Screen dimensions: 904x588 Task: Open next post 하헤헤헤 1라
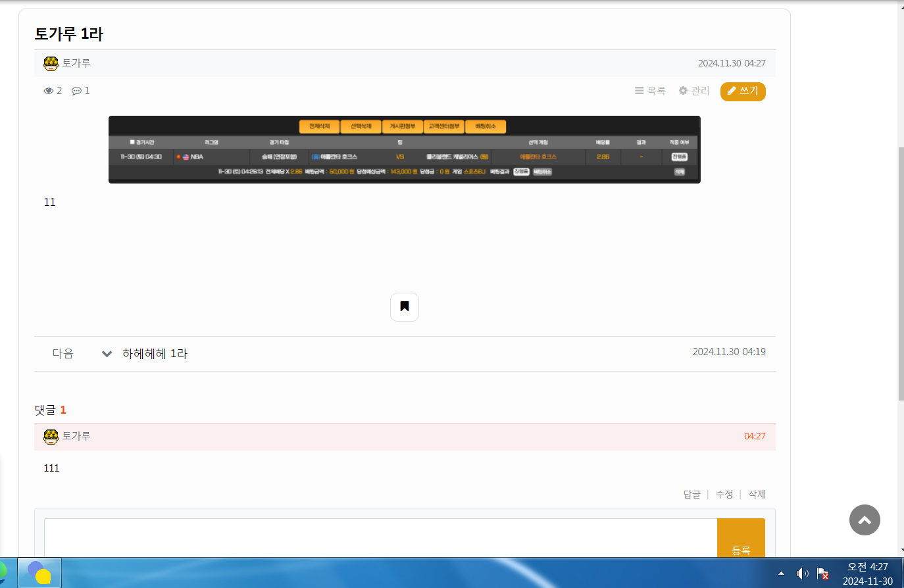(x=155, y=354)
